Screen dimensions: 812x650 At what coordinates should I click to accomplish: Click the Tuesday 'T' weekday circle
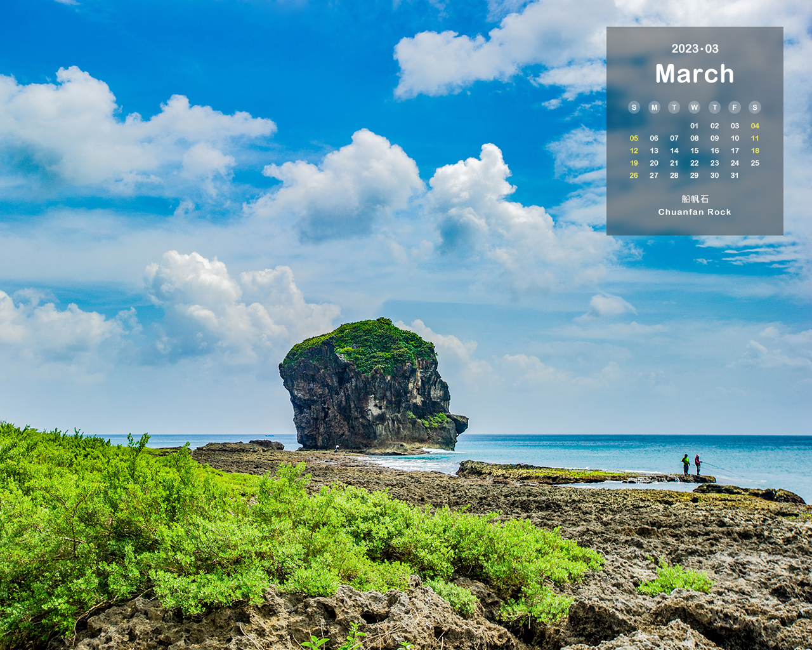click(x=674, y=107)
